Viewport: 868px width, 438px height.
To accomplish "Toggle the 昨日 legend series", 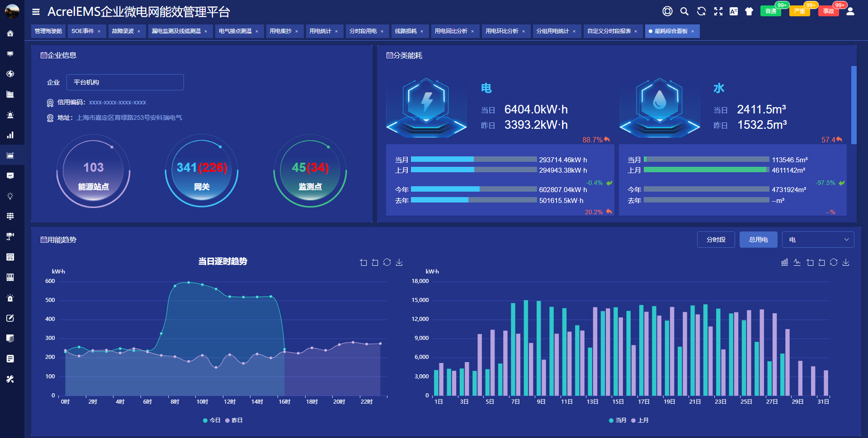I will 234,420.
